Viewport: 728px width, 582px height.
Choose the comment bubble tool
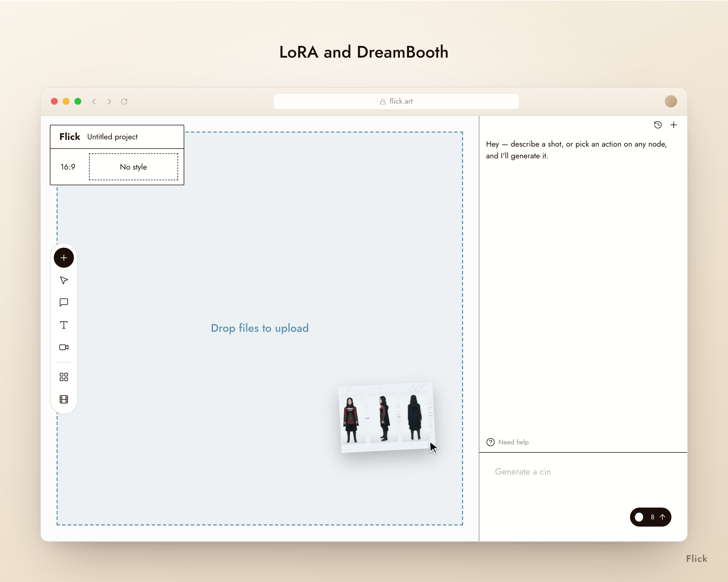pos(64,302)
